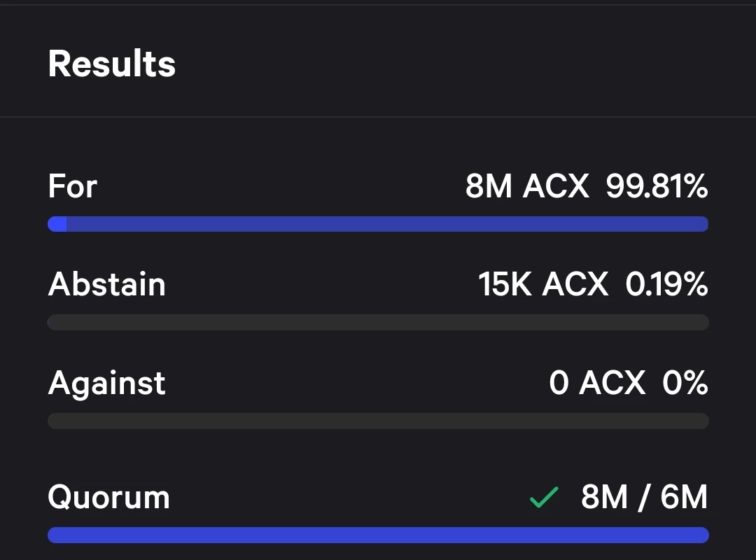Click the 0% against percentage
Screen dimensions: 756x560
(685, 383)
